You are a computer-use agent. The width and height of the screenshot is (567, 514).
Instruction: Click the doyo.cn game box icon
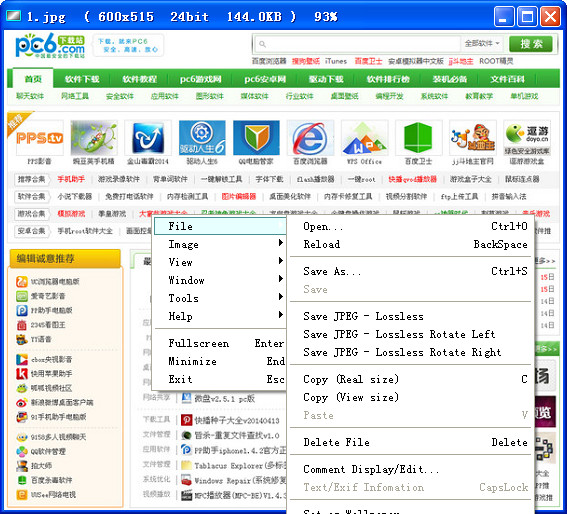pyautogui.click(x=527, y=138)
